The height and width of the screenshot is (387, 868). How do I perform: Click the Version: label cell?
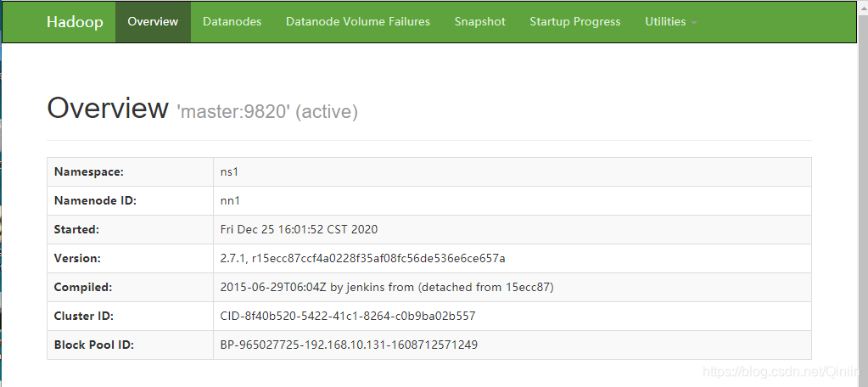click(x=130, y=258)
